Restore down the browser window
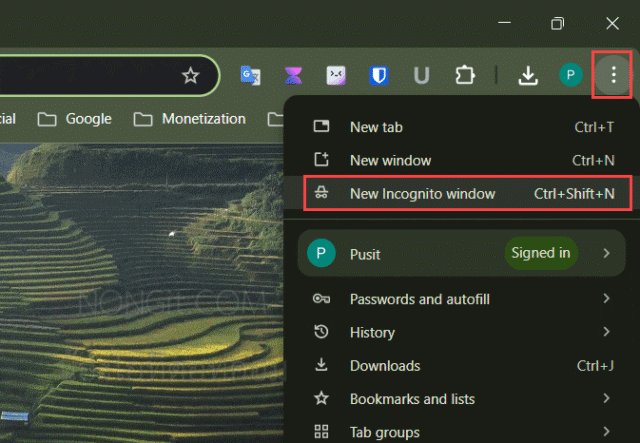This screenshot has height=443, width=640. [557, 23]
